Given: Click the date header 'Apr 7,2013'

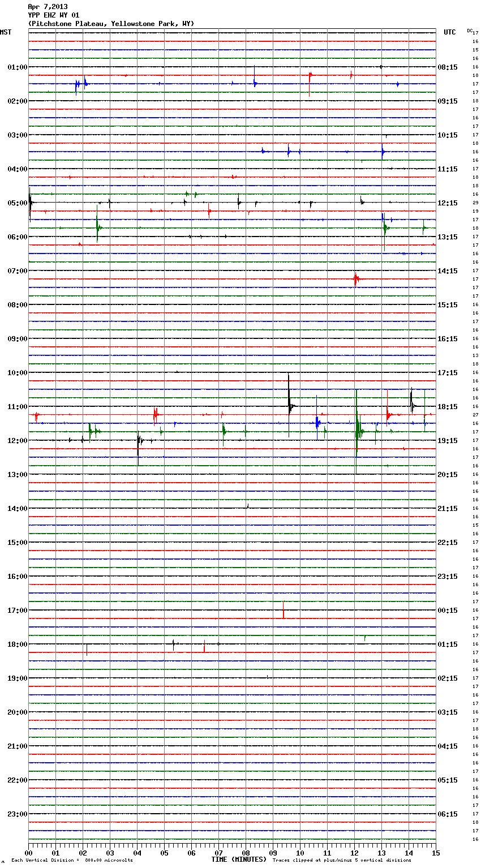Looking at the screenshot, I should pos(48,7).
